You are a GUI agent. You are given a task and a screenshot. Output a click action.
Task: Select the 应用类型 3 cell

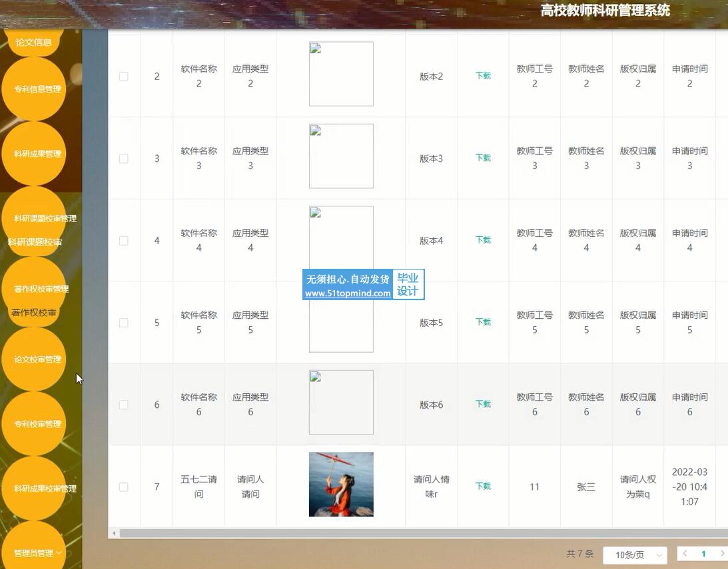(250, 158)
